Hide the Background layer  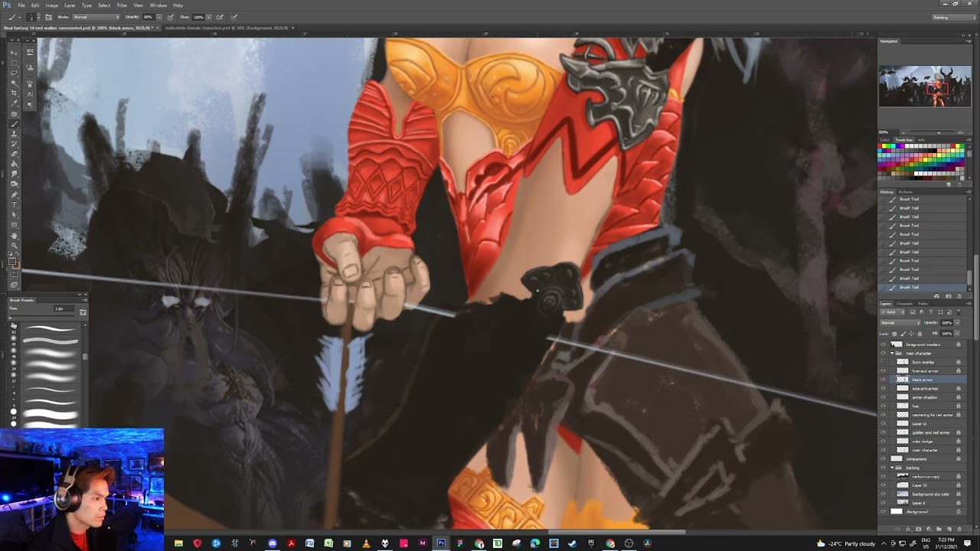click(x=883, y=511)
